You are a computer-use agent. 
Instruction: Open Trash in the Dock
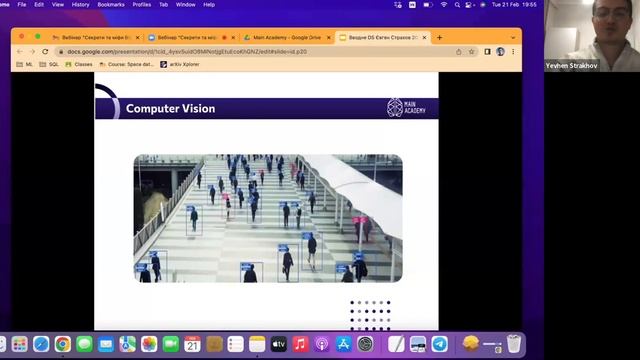(x=514, y=344)
